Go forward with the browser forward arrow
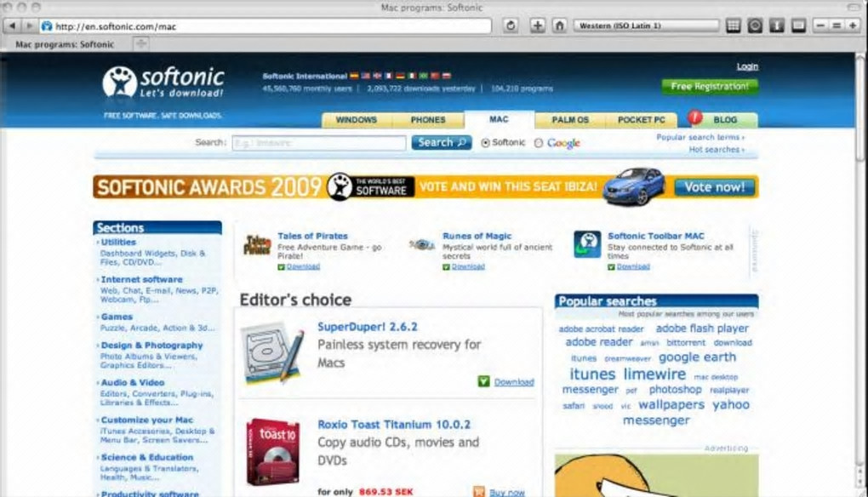Screen dimensions: 868x497 click(x=29, y=26)
